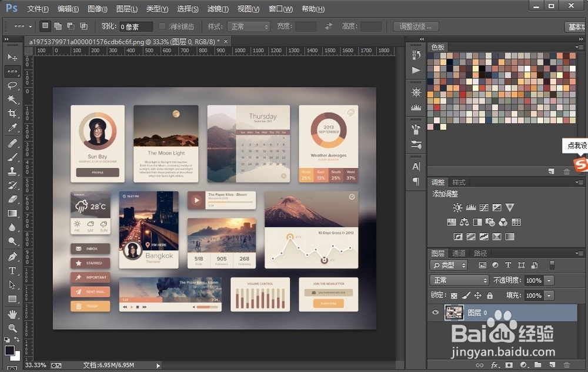588x372 pixels.
Task: Select the Lasso tool
Action: coord(12,85)
